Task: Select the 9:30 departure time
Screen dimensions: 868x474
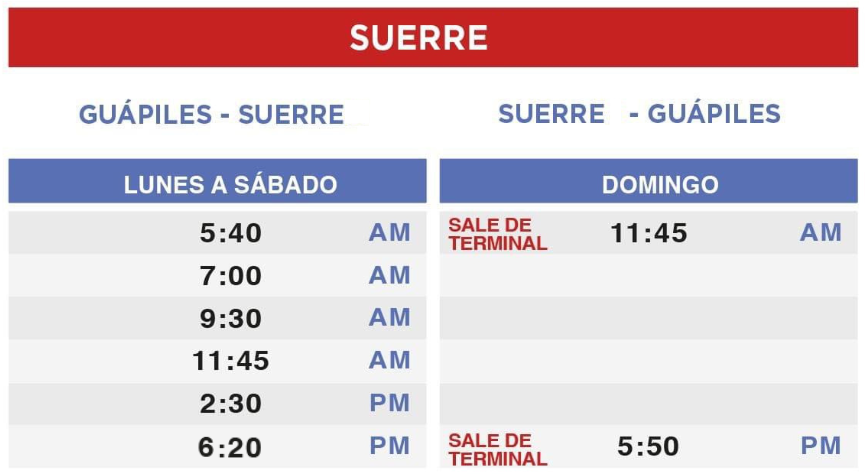Action: point(230,318)
